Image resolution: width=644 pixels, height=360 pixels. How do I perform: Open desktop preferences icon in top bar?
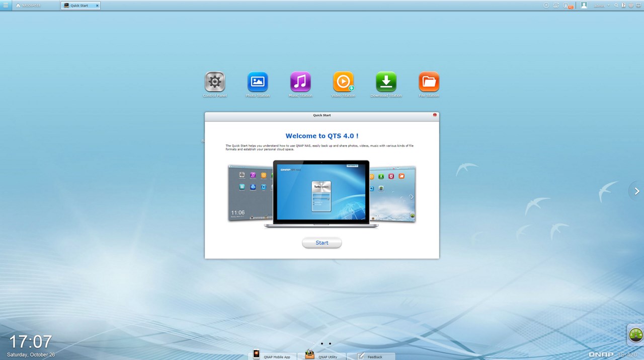point(638,6)
